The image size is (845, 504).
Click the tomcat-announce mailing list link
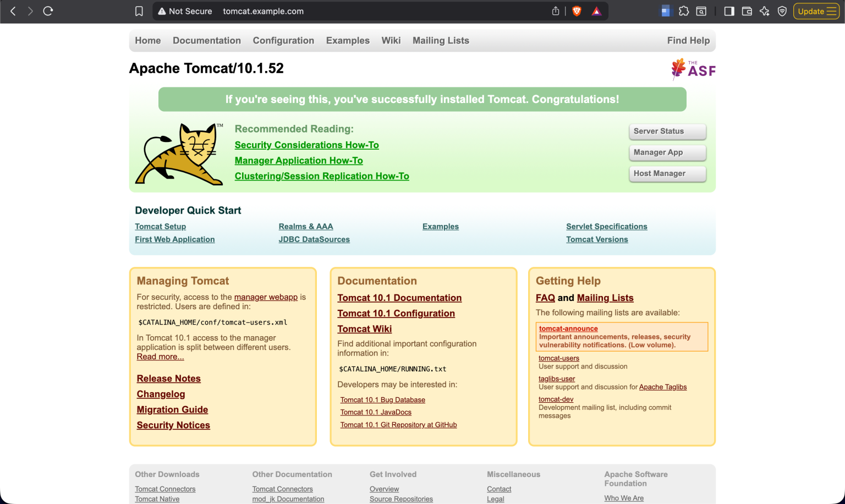(568, 328)
